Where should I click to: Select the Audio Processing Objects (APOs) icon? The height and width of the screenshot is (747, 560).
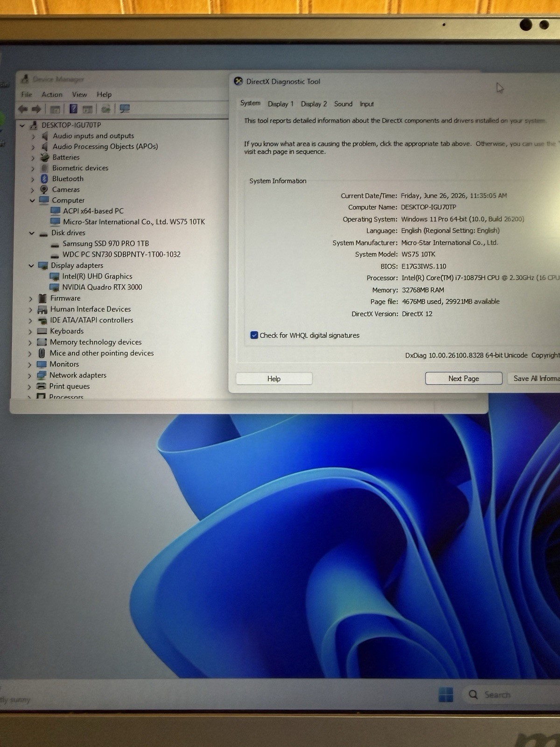tap(45, 147)
